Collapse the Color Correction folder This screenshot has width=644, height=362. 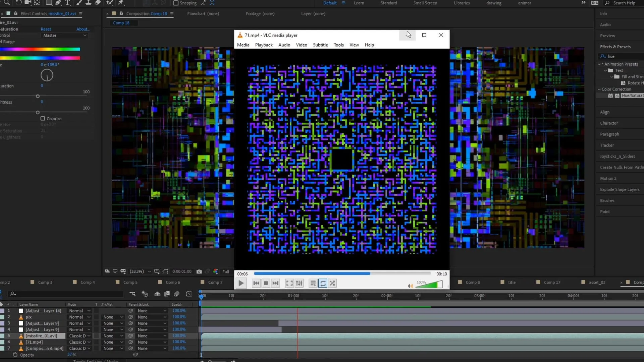(x=599, y=89)
